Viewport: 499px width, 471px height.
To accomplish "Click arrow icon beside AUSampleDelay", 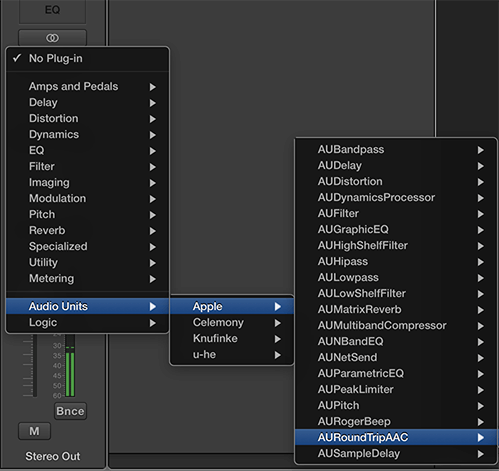I will click(480, 454).
